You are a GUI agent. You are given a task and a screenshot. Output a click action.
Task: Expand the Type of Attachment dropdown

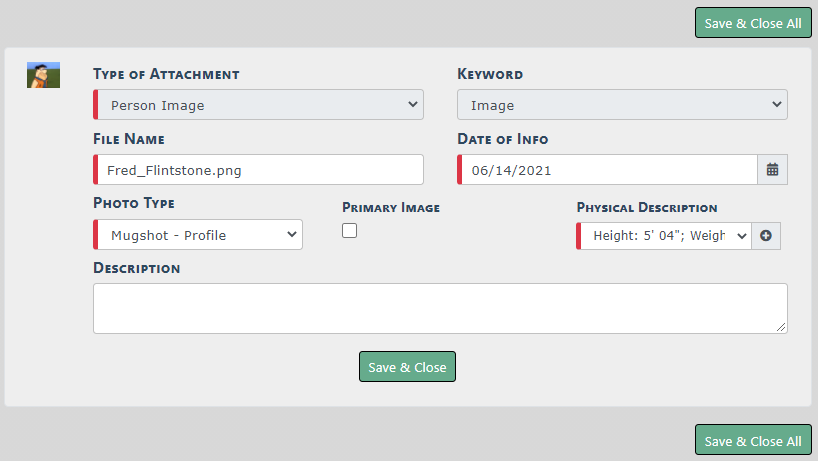(258, 105)
